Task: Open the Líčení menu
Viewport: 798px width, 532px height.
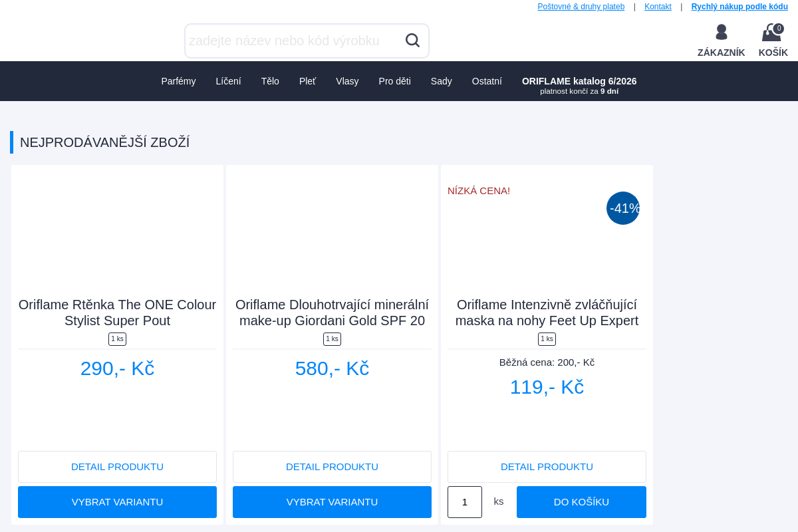Action: (228, 81)
